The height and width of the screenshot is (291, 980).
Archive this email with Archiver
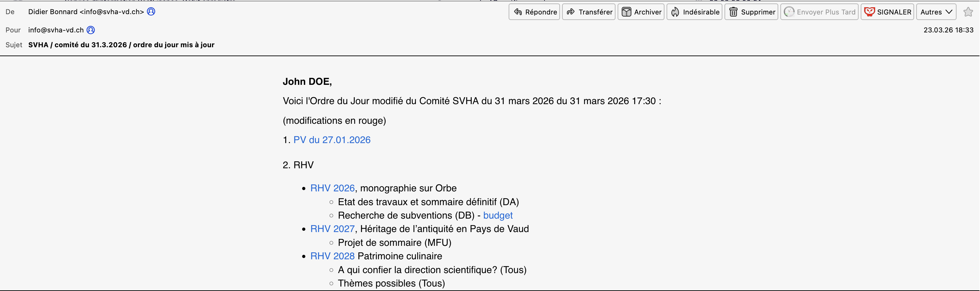tap(641, 12)
